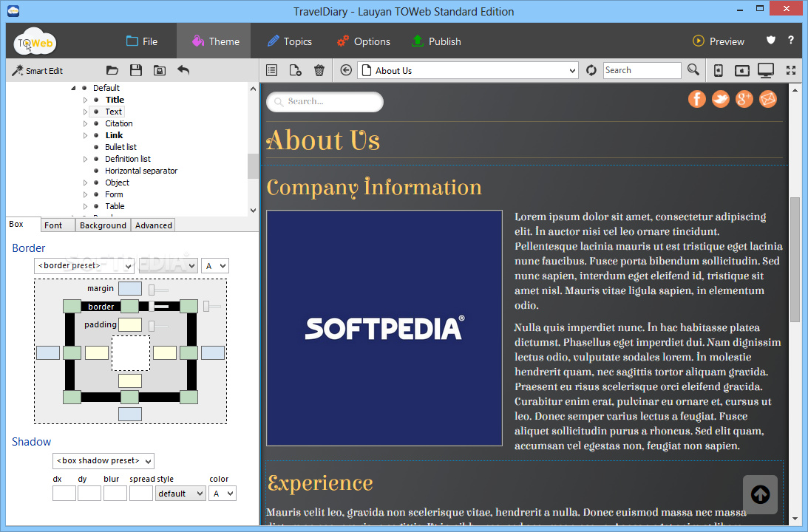
Task: Expand the Citation tree node
Action: pyautogui.click(x=85, y=123)
